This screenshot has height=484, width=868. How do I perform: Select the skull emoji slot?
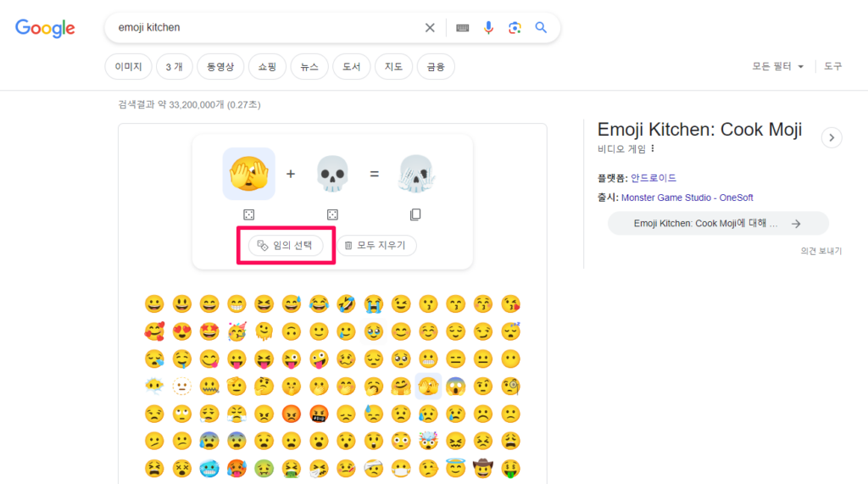[x=332, y=174]
